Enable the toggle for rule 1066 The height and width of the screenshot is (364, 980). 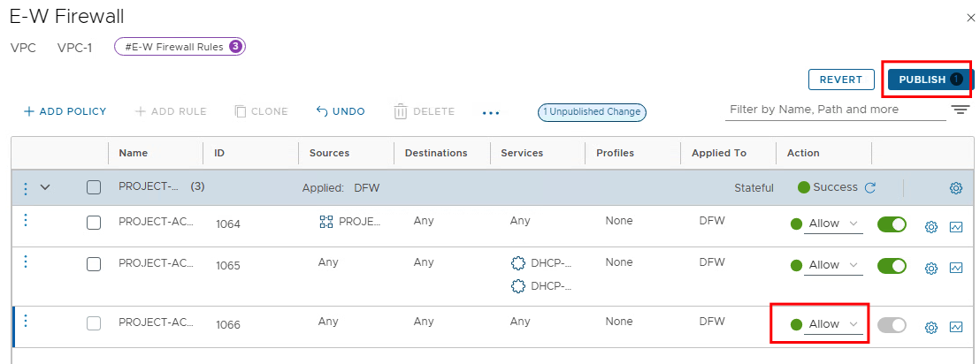tap(892, 325)
